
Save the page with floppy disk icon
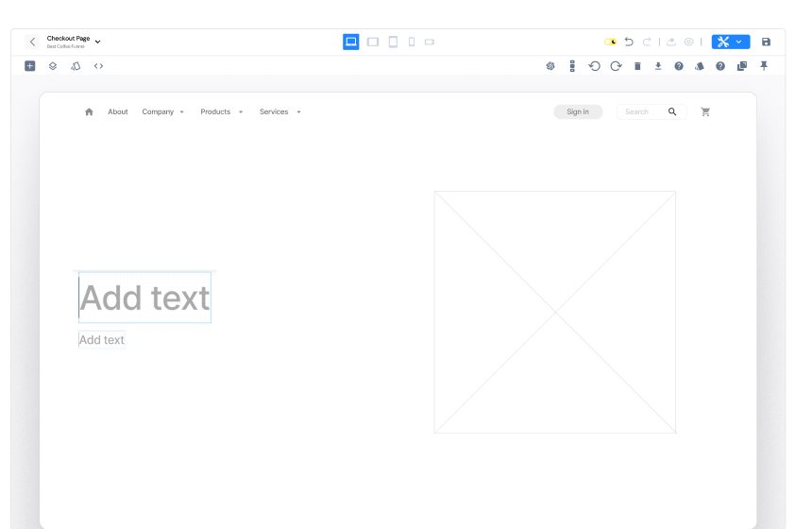point(766,42)
